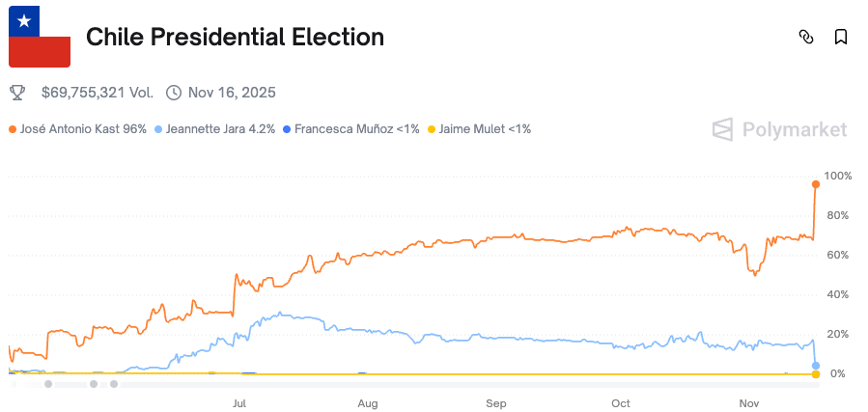Toggle the Francesca Muñoz legend entry
868x412 pixels.
(351, 128)
